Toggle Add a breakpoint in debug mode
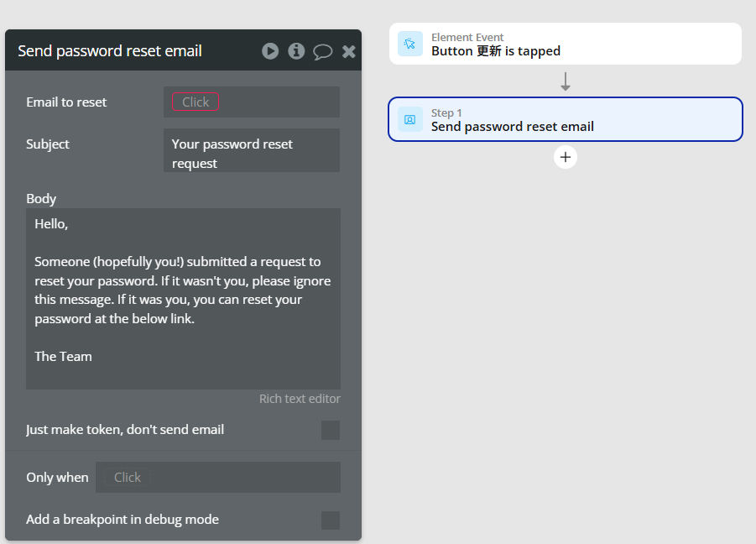756x544 pixels. (331, 520)
